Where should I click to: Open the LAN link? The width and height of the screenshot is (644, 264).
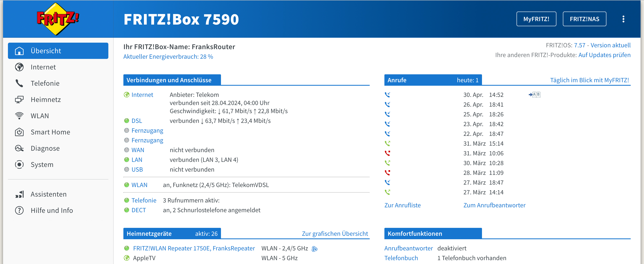click(137, 160)
